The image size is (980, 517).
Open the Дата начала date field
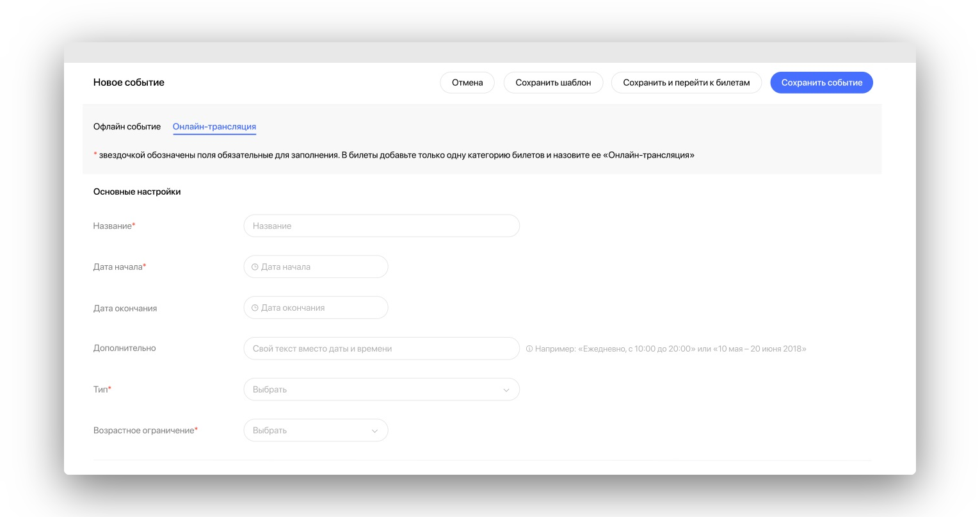316,267
